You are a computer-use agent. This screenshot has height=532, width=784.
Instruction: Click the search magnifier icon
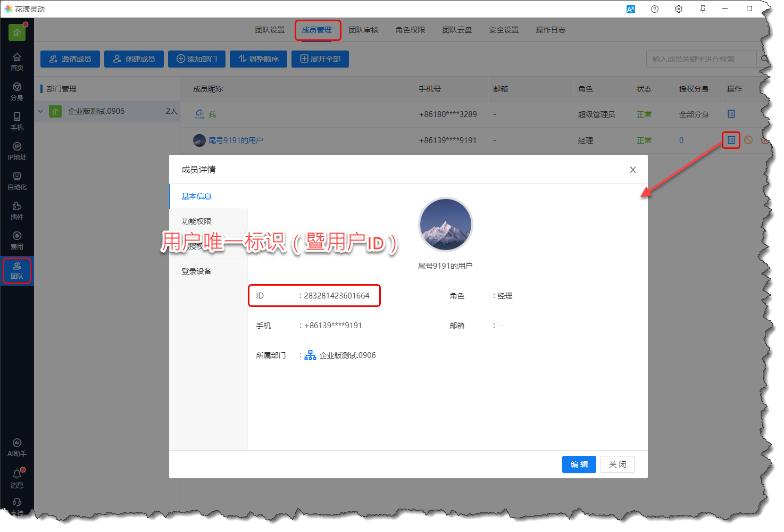pos(764,59)
